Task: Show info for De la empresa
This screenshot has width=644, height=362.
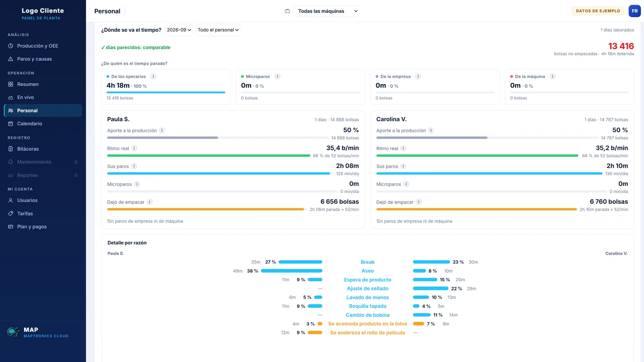Action: click(418, 76)
